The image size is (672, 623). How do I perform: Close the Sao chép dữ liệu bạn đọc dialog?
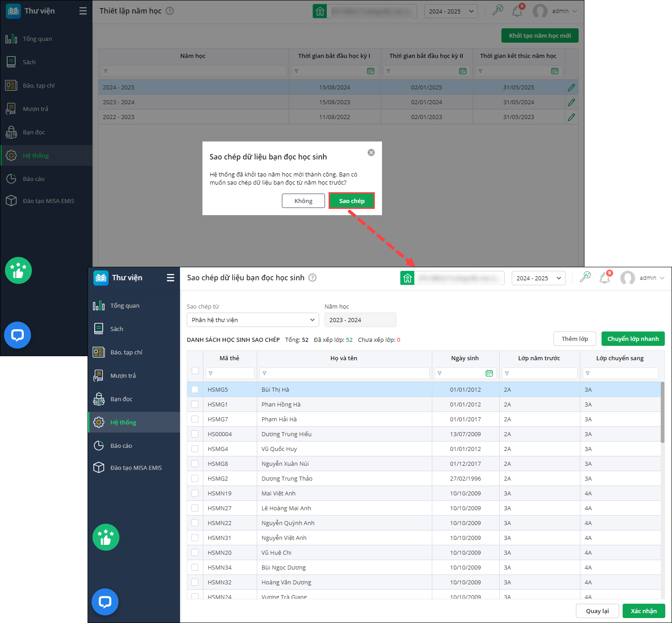371,153
